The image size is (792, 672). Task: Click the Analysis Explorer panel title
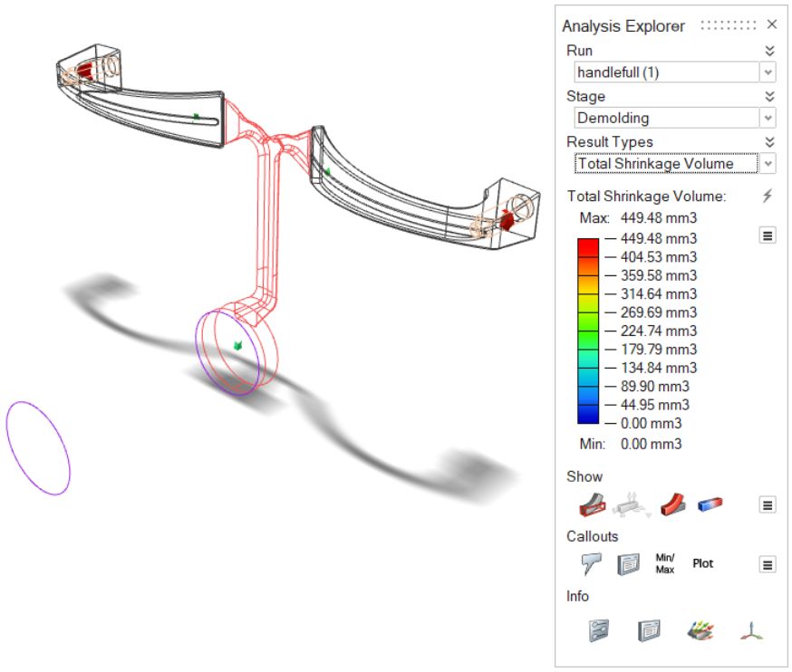(623, 25)
